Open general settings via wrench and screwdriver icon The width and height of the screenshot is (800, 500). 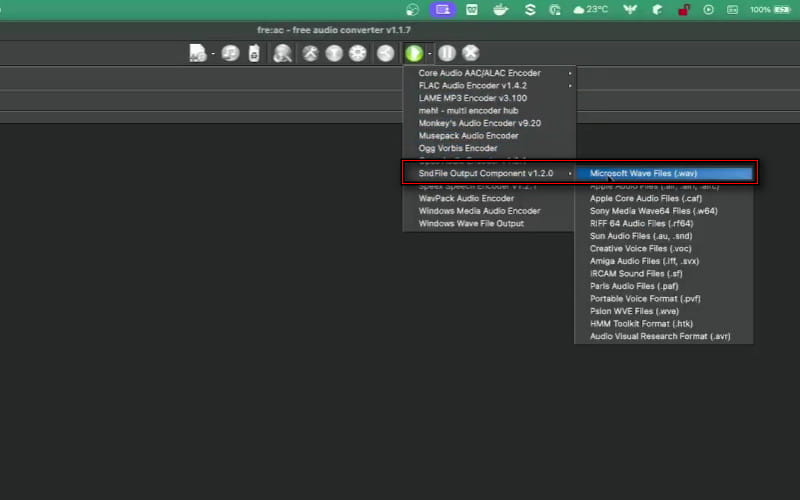(310, 53)
